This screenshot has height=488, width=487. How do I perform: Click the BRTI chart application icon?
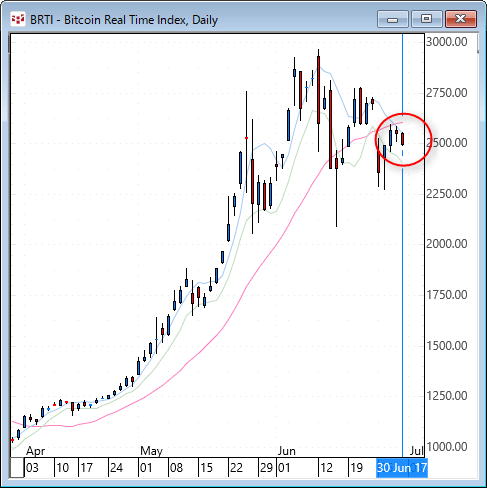[18, 19]
